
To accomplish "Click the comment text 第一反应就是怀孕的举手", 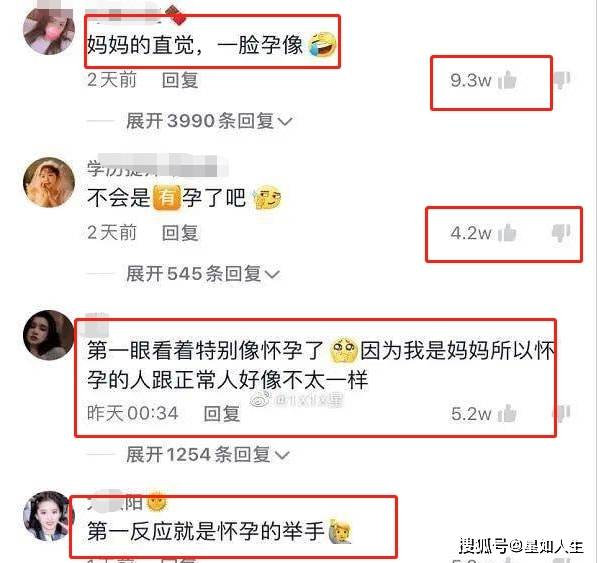I will (206, 531).
